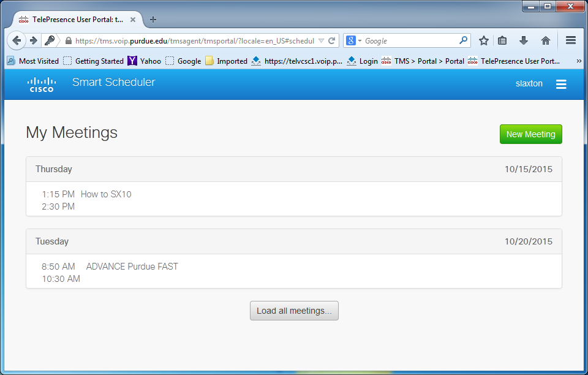
Task: Select the TelePresence User Portal tab
Action: pyautogui.click(x=73, y=20)
